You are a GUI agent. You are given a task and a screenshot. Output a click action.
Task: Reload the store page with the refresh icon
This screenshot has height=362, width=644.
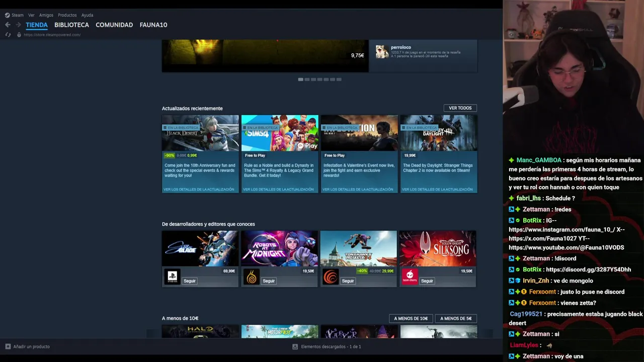[x=8, y=35]
